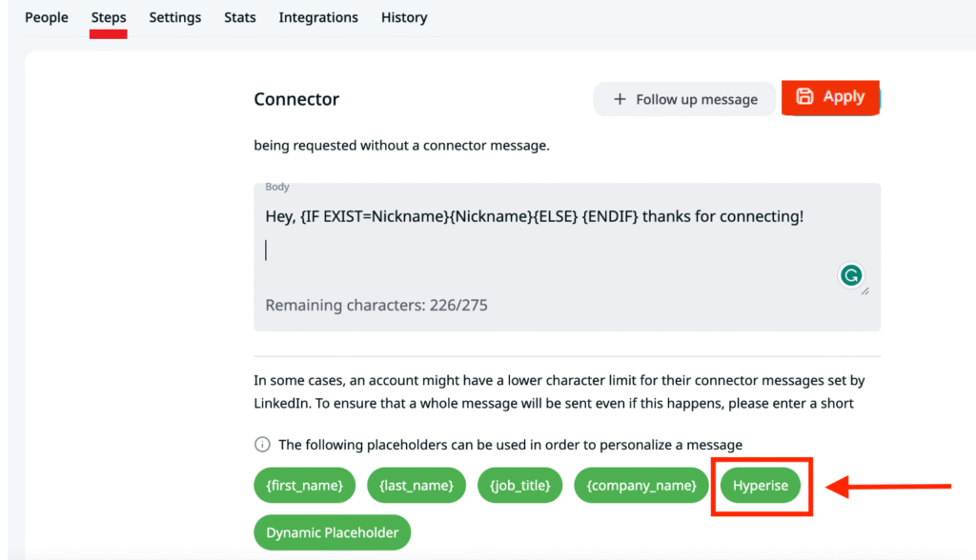Click the Grammarly icon in message body
The width and height of the screenshot is (976, 560).
click(850, 276)
